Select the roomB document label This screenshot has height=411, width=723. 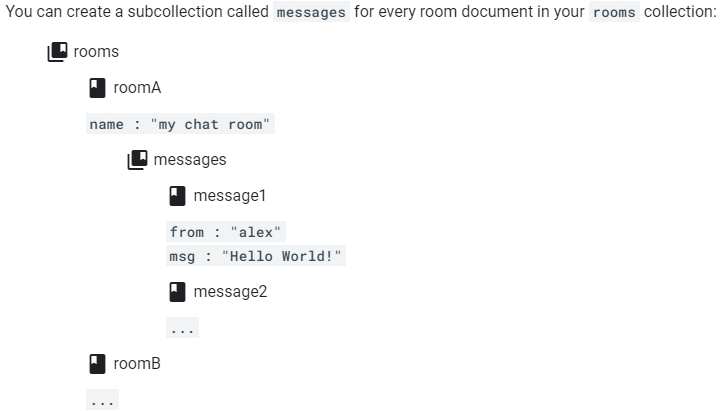click(x=137, y=364)
